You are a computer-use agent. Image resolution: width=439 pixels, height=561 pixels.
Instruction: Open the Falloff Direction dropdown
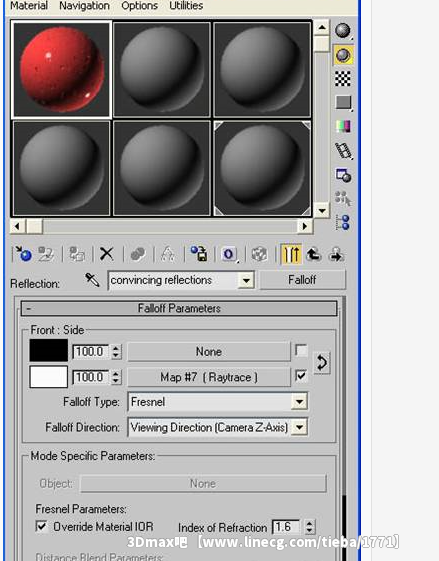pos(299,427)
